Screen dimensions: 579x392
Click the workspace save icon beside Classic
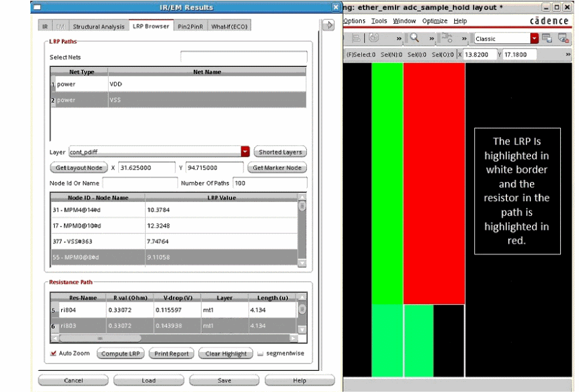547,38
